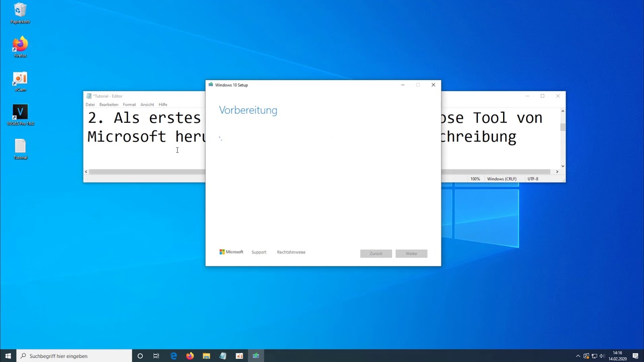Select the oCam desktop shortcut
Screen dimensions: 644x362
point(20,81)
